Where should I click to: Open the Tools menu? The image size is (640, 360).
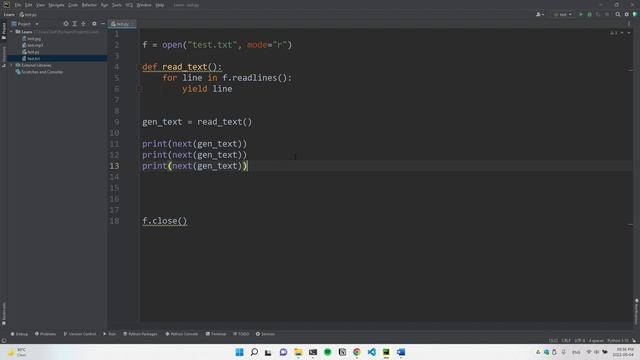pos(117,5)
